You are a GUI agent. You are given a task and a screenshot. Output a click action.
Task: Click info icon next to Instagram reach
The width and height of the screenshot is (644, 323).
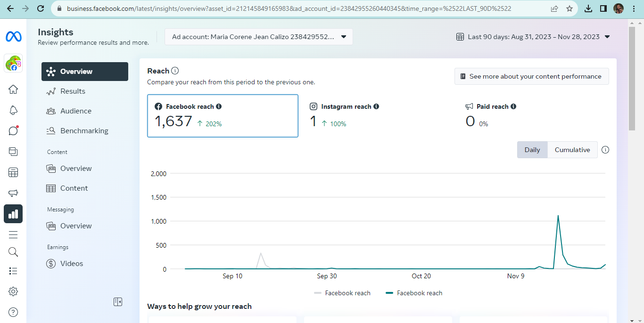pos(376,107)
